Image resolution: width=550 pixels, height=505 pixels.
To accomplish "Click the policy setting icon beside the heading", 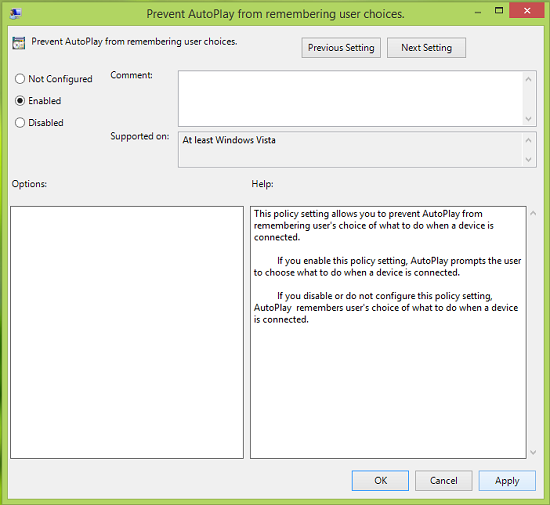I will coord(19,43).
